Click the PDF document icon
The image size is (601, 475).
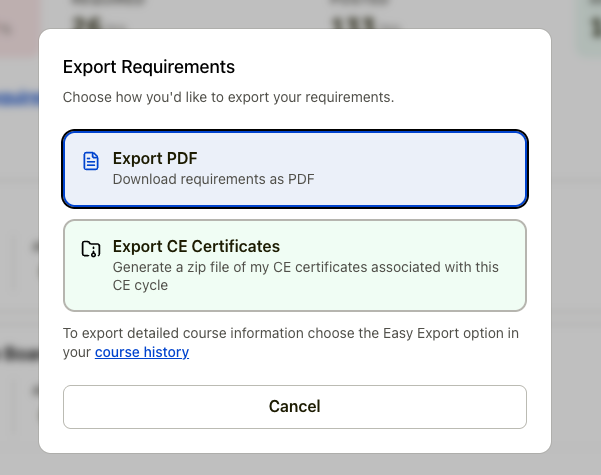pyautogui.click(x=91, y=161)
